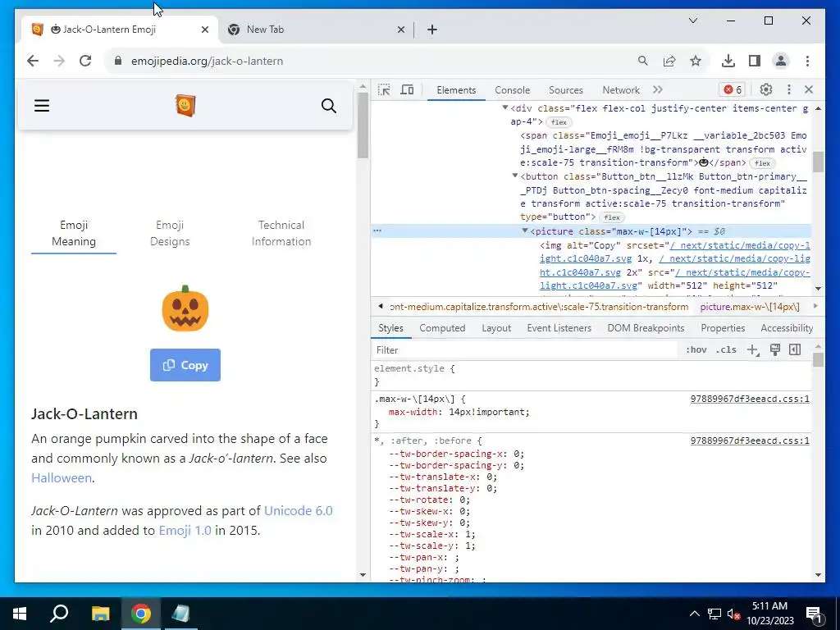
Task: Toggle rendering emulations paintbrush icon in Styles
Action: tap(774, 349)
